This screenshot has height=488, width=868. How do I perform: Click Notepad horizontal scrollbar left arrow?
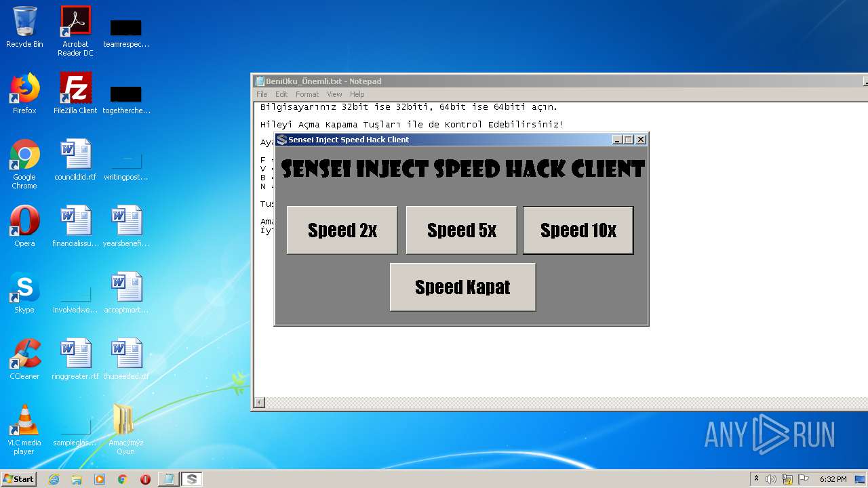pyautogui.click(x=259, y=403)
